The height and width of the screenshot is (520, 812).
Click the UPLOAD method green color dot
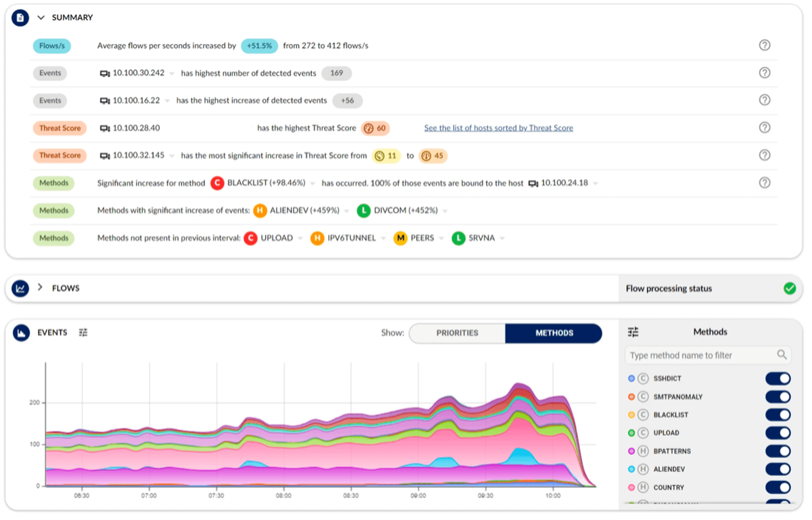click(x=631, y=433)
